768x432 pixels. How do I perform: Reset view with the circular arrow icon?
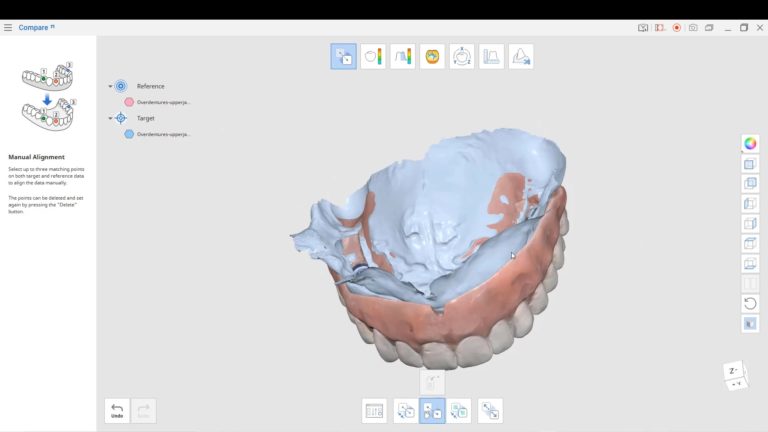750,304
